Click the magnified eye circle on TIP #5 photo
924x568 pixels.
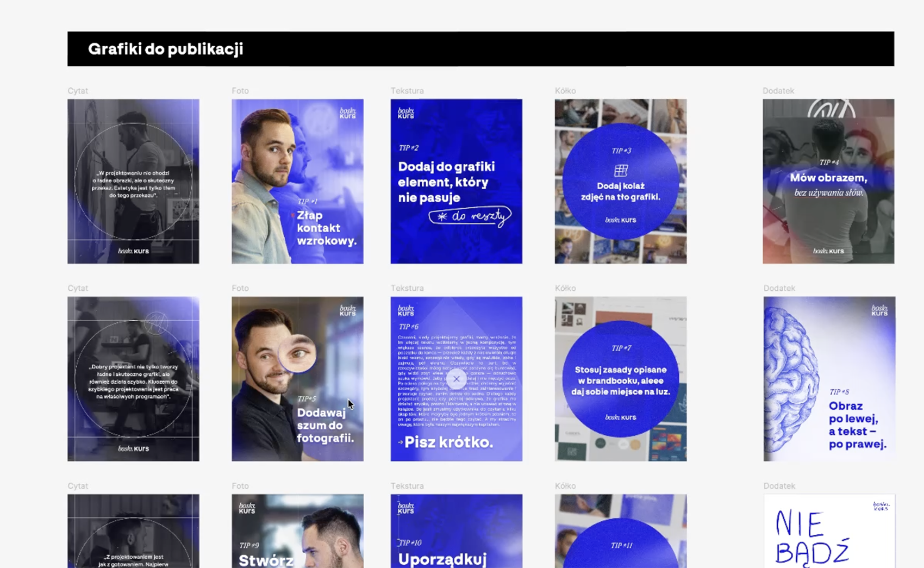(x=297, y=354)
